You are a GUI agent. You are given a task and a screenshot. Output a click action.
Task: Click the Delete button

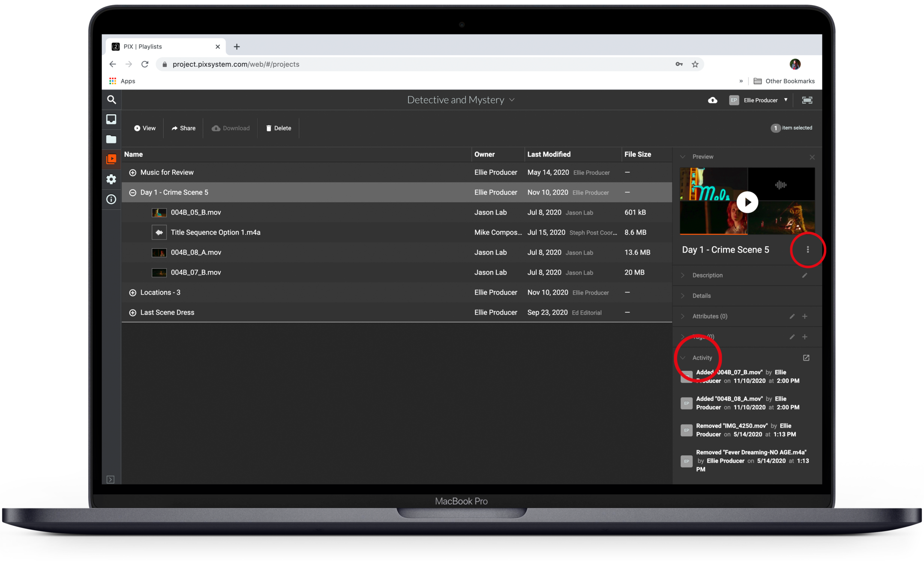(x=279, y=128)
